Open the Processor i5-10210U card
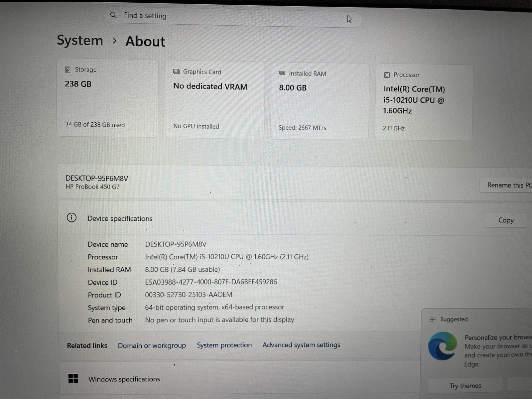 point(423,102)
